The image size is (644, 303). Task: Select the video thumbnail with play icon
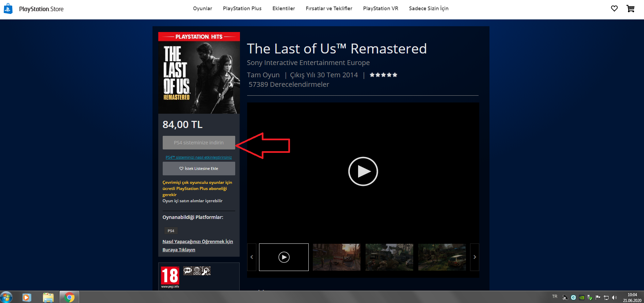pos(284,257)
